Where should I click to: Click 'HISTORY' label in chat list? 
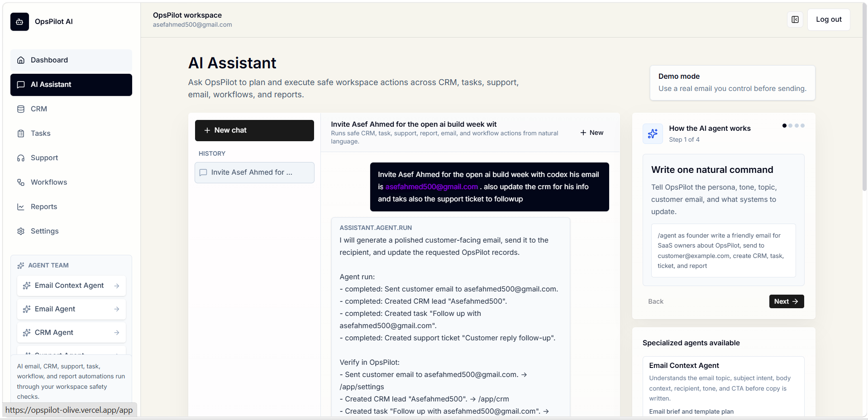point(212,153)
